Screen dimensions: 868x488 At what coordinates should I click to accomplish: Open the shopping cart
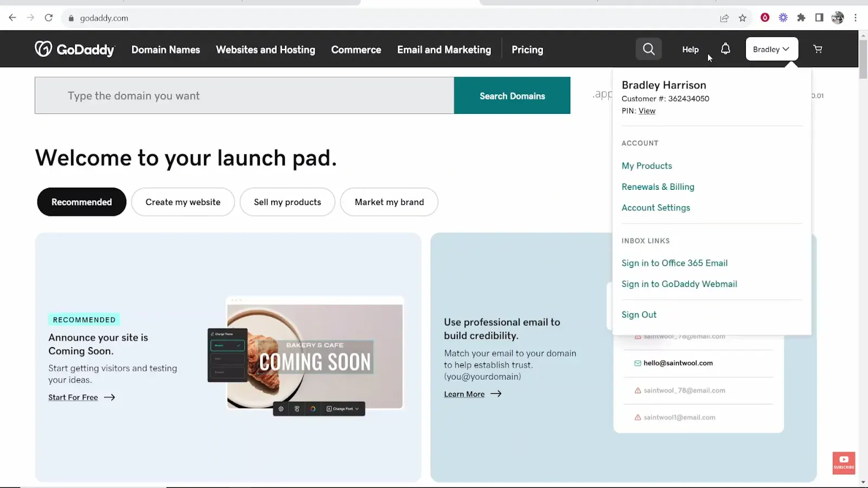click(x=818, y=49)
